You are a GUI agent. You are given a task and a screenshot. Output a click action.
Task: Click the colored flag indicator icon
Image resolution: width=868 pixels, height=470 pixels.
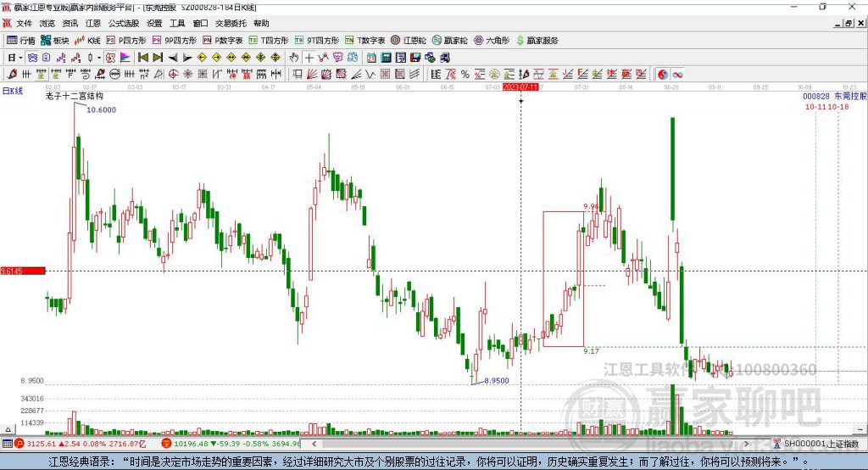[x=125, y=58]
